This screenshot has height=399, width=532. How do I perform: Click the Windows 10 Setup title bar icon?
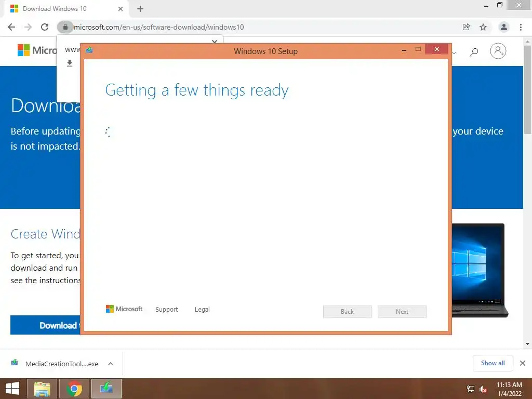(89, 50)
